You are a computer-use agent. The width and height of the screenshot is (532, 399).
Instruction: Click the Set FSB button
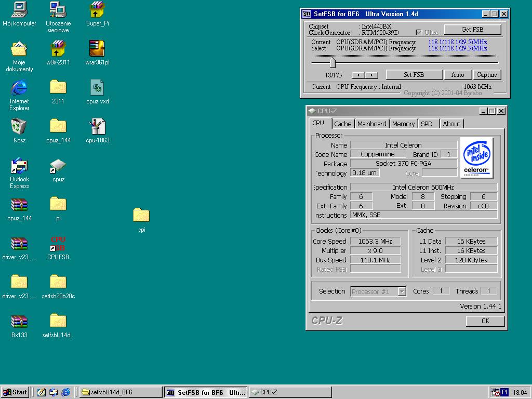(x=414, y=75)
